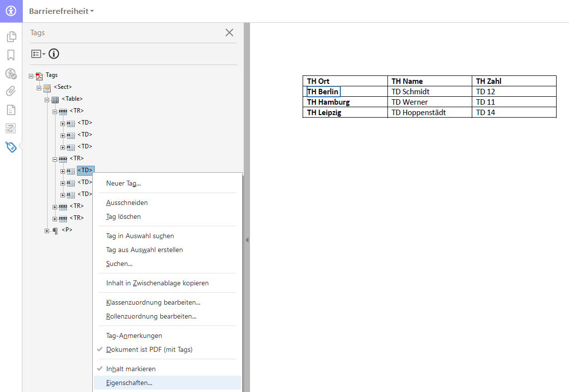Open the Tags panel options dropdown
The image size is (569, 392).
[38, 54]
